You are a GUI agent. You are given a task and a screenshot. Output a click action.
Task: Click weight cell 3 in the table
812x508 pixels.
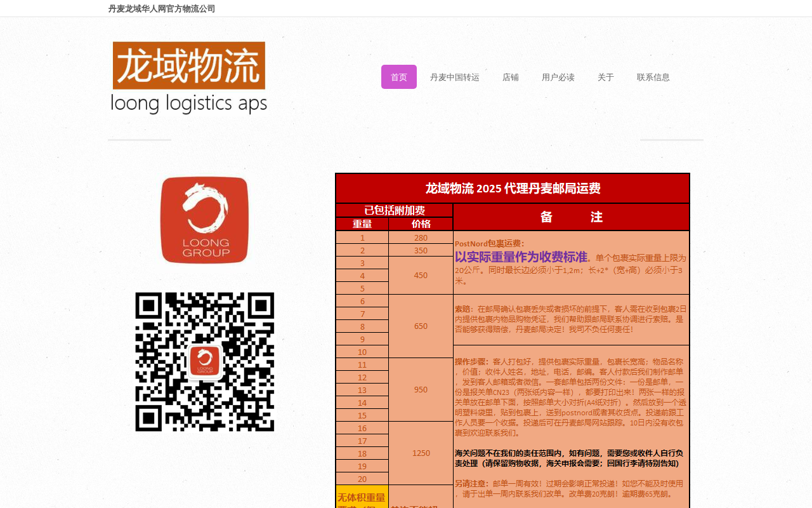(x=362, y=263)
